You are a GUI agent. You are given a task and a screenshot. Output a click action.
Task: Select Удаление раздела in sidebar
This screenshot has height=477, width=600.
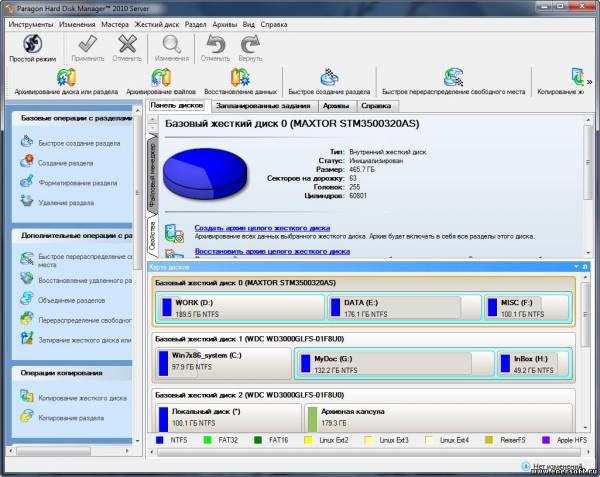57,202
